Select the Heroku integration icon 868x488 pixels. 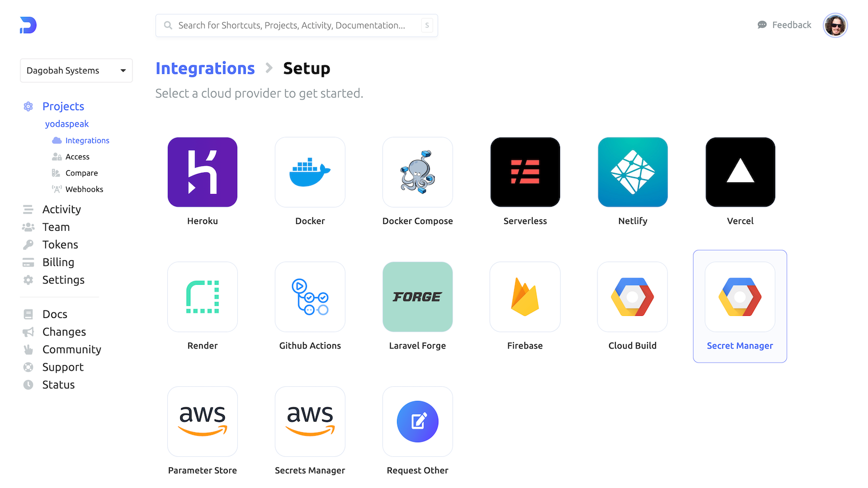coord(202,172)
